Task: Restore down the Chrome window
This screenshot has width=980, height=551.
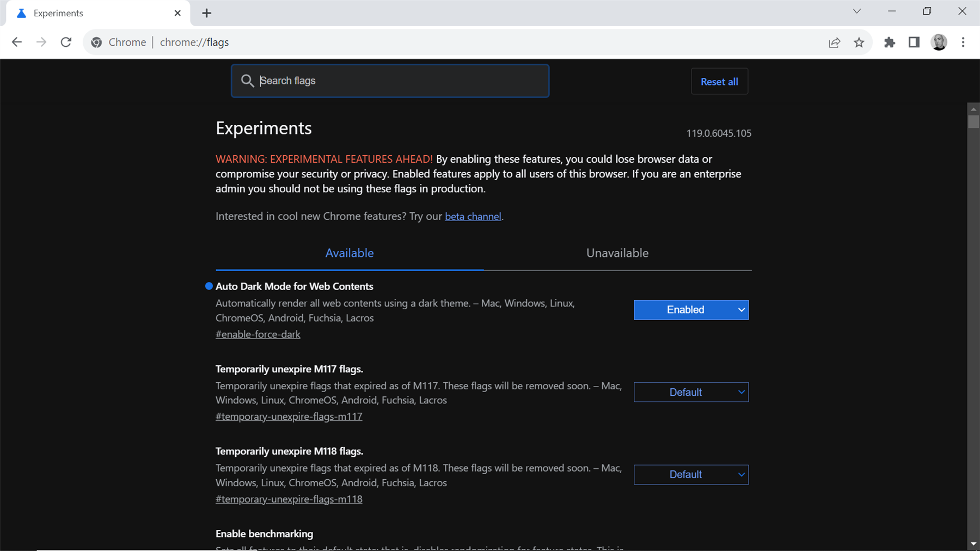Action: [927, 11]
